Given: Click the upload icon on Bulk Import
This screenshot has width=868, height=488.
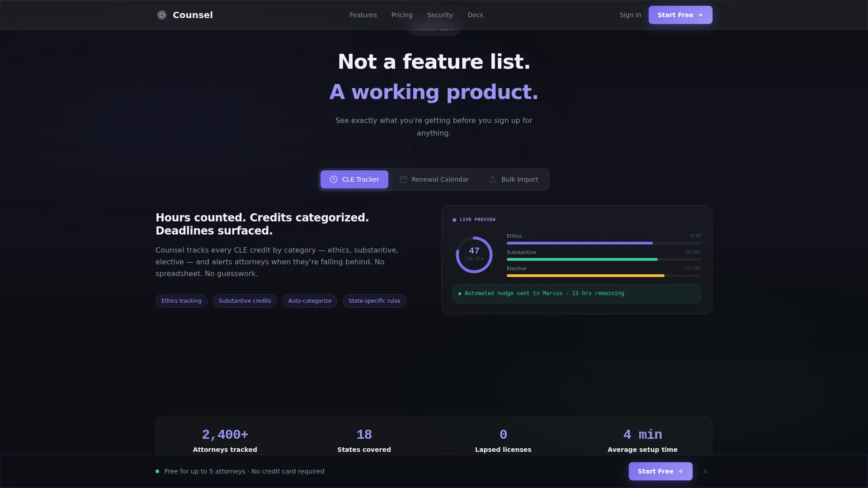Looking at the screenshot, I should 493,179.
